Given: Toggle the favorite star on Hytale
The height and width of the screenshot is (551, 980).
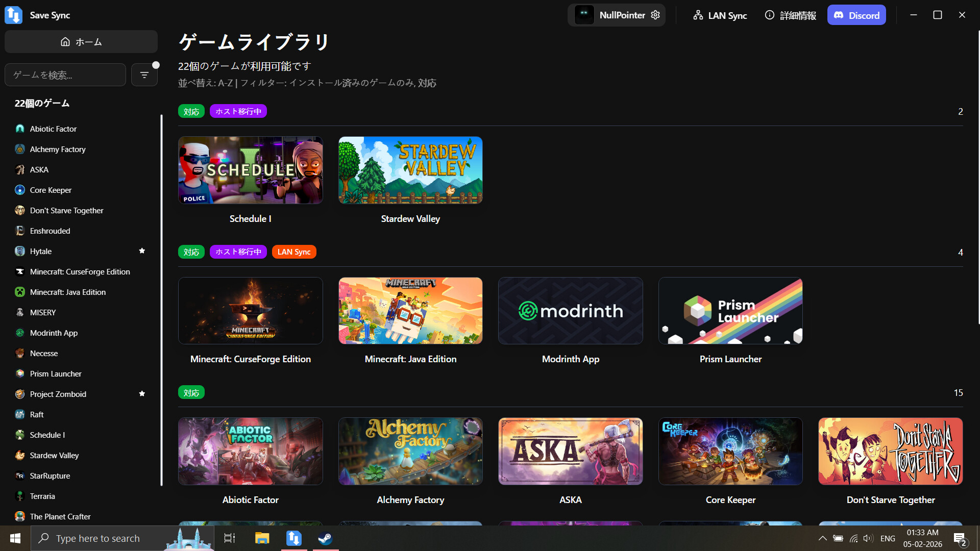Looking at the screenshot, I should pos(142,251).
